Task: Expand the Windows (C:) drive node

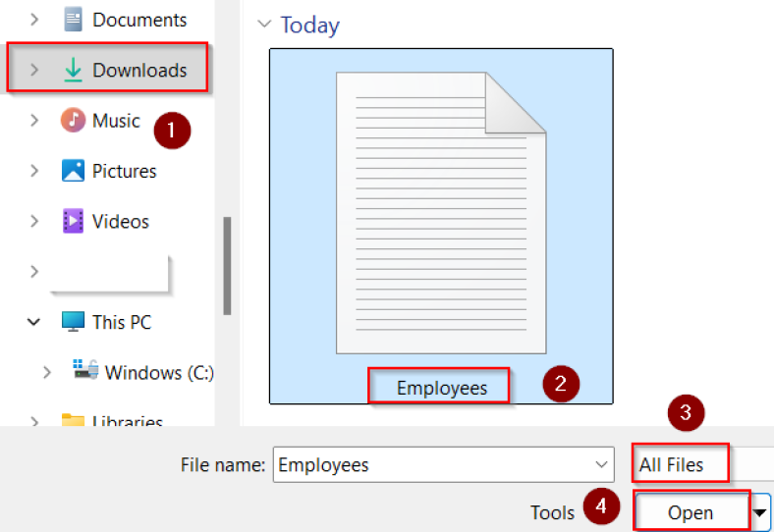Action: click(x=46, y=373)
